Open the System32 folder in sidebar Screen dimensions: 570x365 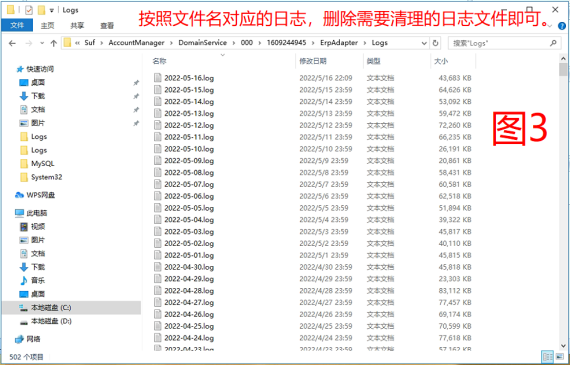(46, 177)
